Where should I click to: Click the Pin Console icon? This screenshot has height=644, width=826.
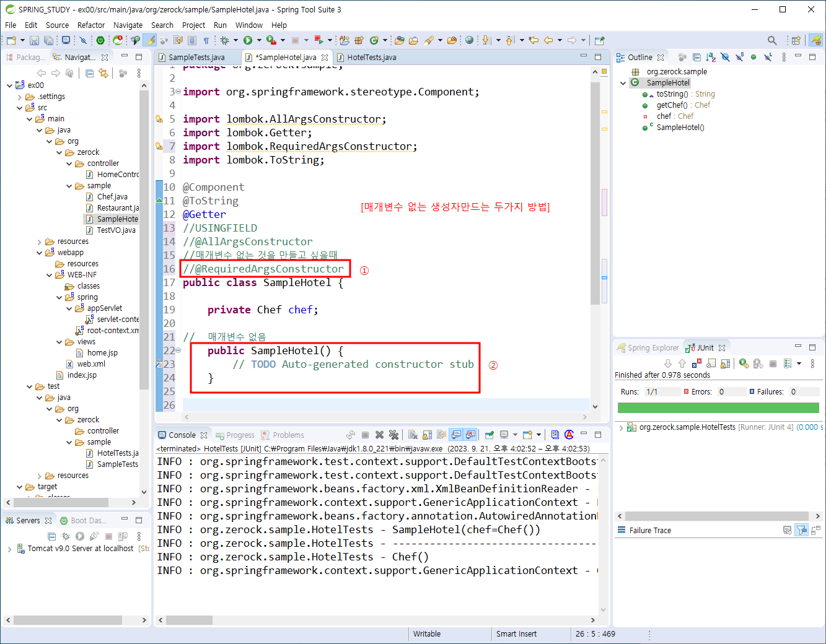point(490,435)
